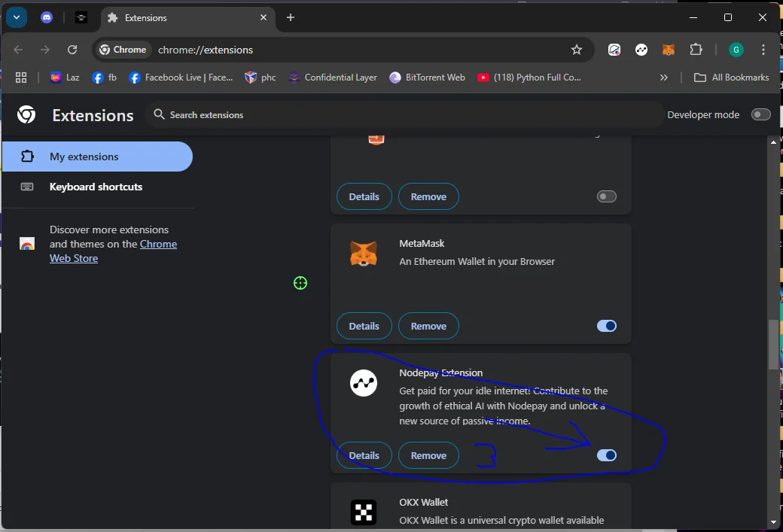Open the tab search dropdown arrow
This screenshot has width=783, height=532.
[x=17, y=17]
